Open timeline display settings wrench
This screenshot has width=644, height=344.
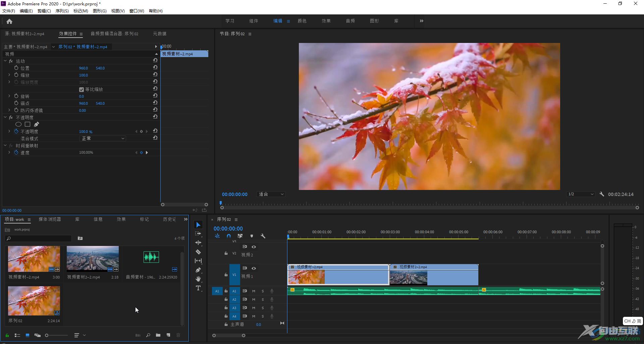click(263, 236)
